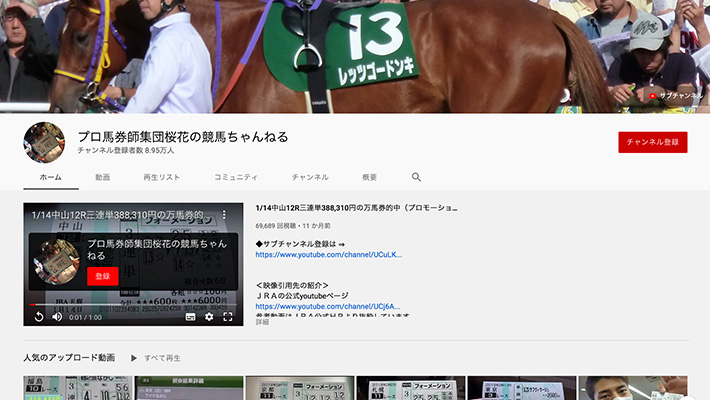Image resolution: width=710 pixels, height=400 pixels.
Task: Switch the player to fullscreen
Action: pos(228,317)
